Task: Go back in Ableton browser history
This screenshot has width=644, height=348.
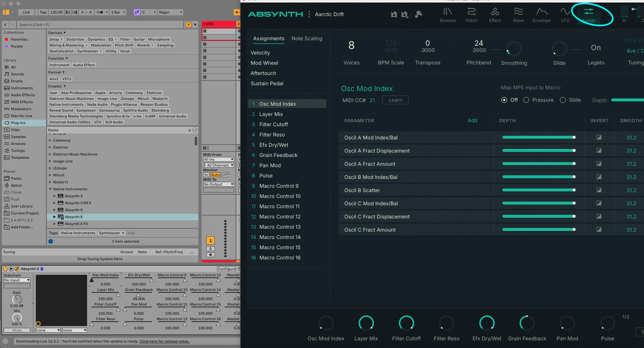Action: point(5,25)
